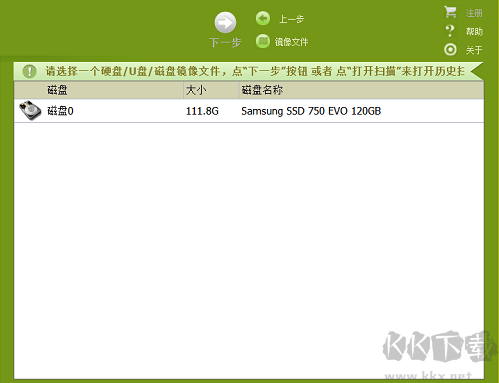This screenshot has height=383, width=499.
Task: Sort by the 大小 column header
Action: (211, 90)
